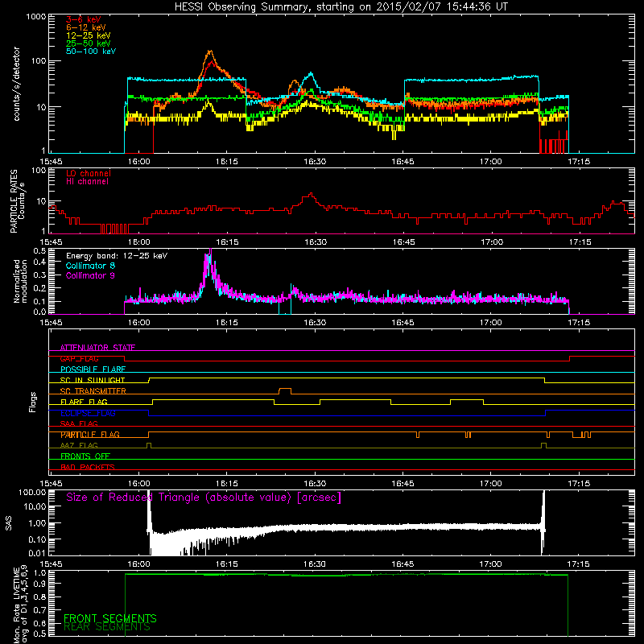Click 'Energy band: 12-25 keV' annotation
Image resolution: width=644 pixels, height=644 pixels.
tap(117, 256)
